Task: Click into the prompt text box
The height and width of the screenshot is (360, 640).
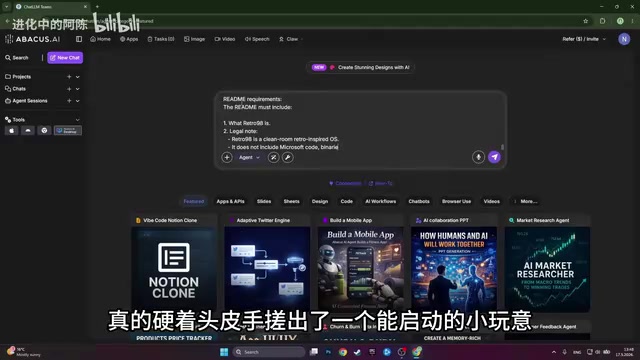Action: [360, 122]
